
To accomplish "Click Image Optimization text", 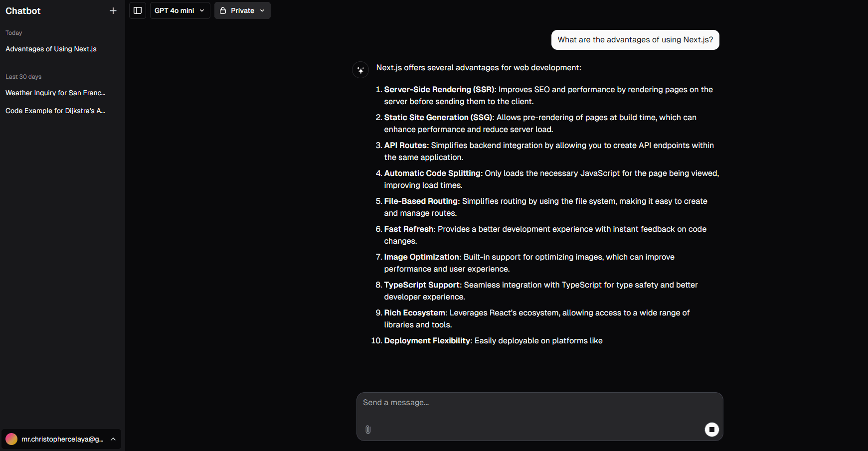I will (x=423, y=257).
